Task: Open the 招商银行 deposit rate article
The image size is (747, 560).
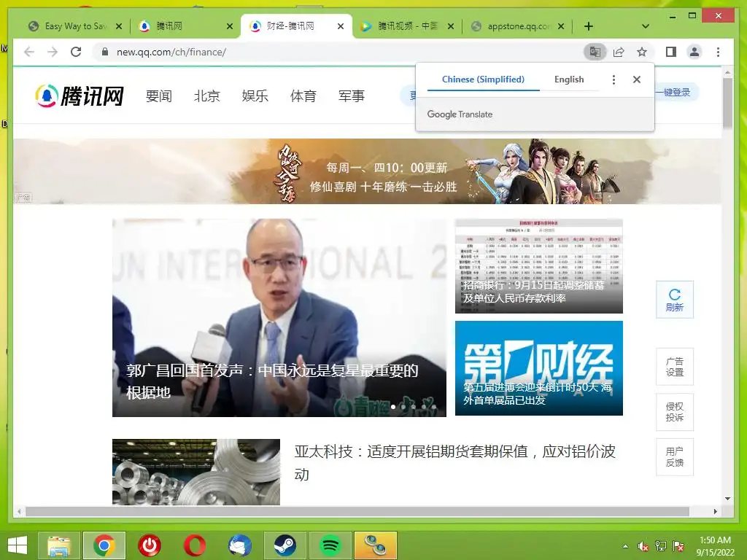Action: tap(539, 266)
